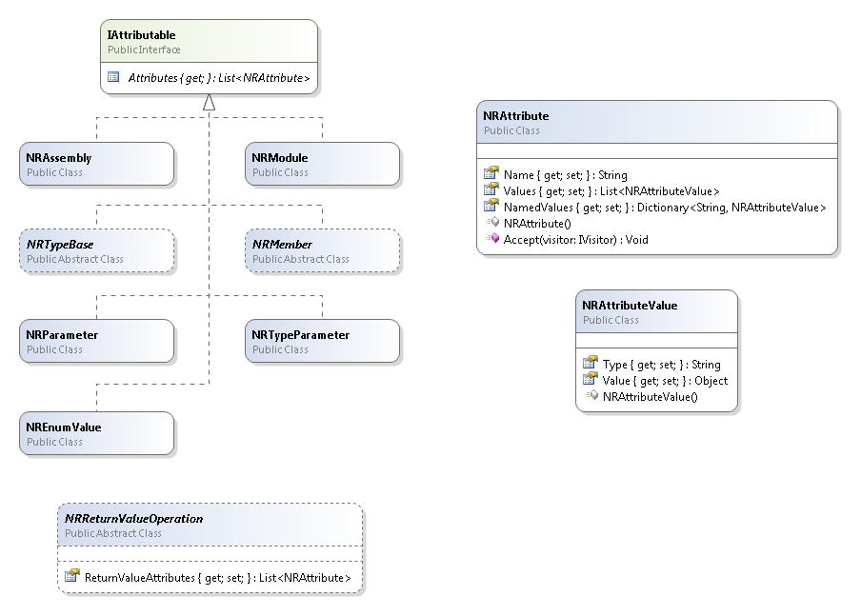Click the NamedValues property icon in NRAttribute
This screenshot has width=861, height=616.
click(x=491, y=207)
